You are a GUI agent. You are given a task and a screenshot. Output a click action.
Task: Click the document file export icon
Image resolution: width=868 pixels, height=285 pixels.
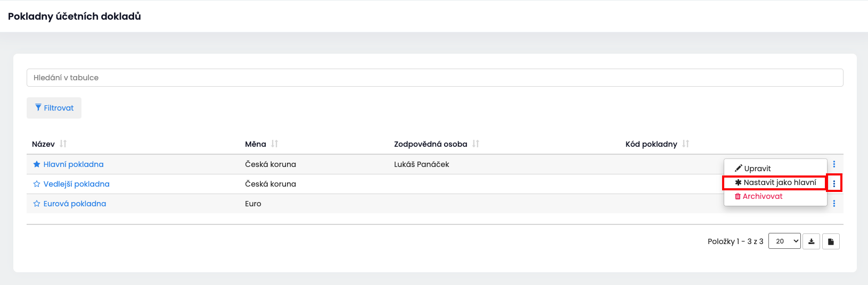click(831, 241)
